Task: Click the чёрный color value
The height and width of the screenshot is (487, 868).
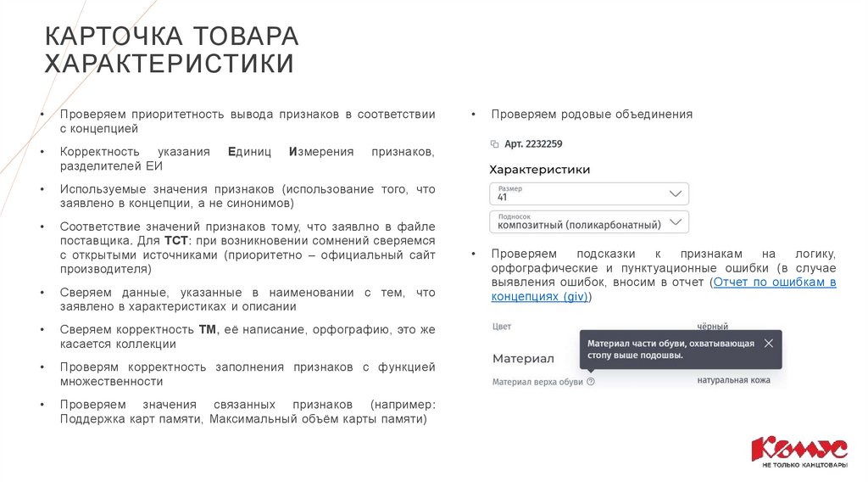Action: pos(712,327)
